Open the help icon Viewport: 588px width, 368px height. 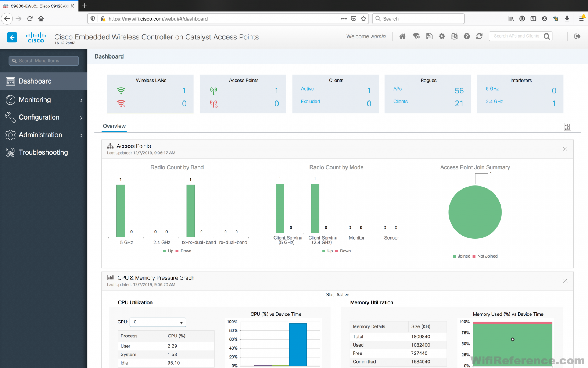click(467, 36)
